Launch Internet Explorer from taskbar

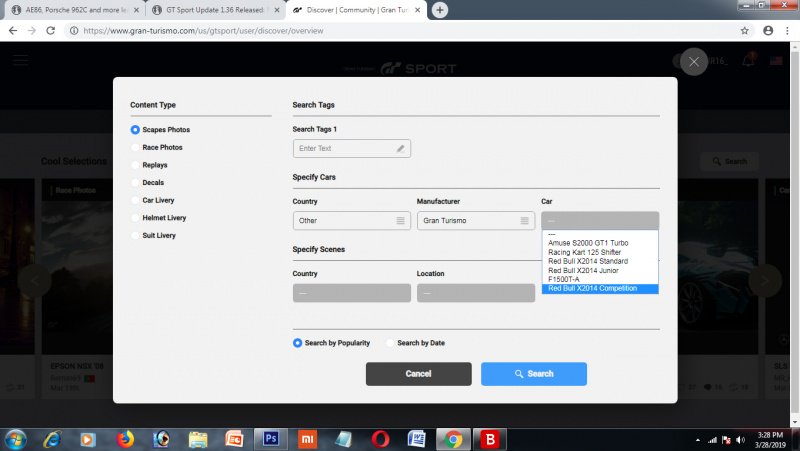(x=53, y=439)
